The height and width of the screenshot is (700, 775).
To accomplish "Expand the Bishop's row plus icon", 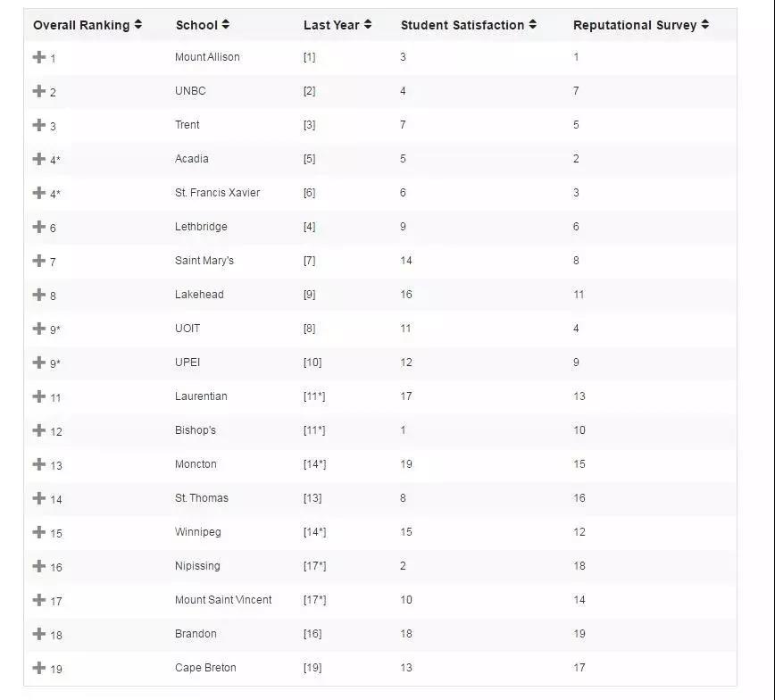I will tap(38, 430).
